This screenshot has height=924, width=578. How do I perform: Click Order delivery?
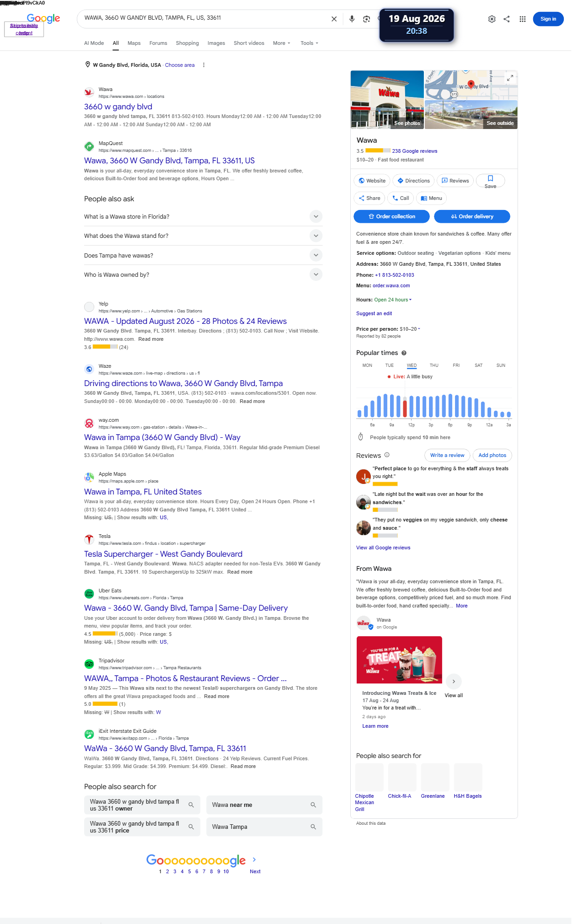pyautogui.click(x=472, y=216)
